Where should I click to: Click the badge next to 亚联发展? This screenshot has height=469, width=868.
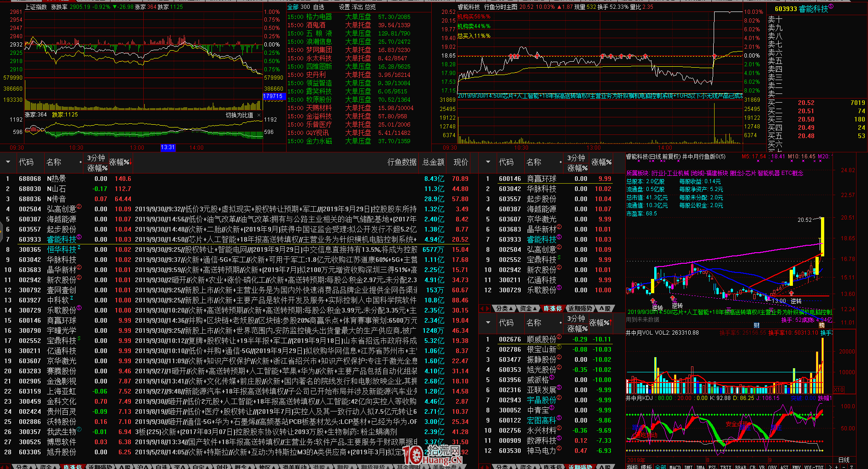click(559, 388)
